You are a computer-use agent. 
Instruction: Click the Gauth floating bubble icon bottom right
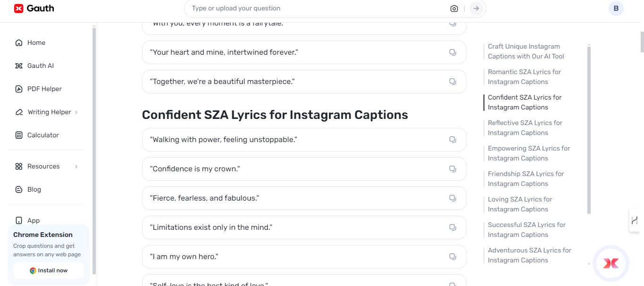610,263
